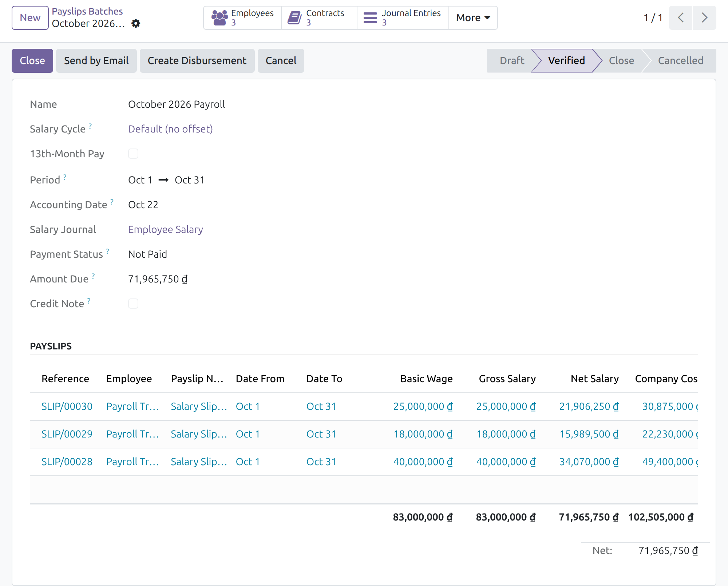
Task: Select the Verified status stage
Action: tap(566, 61)
